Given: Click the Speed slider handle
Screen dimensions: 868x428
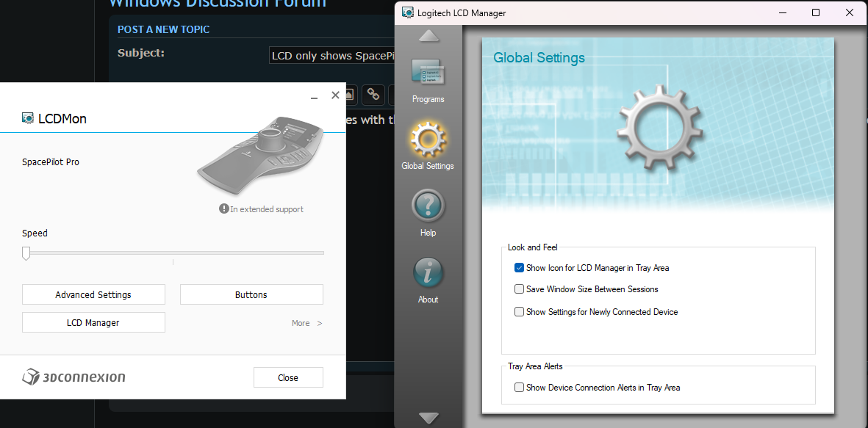Looking at the screenshot, I should [26, 253].
